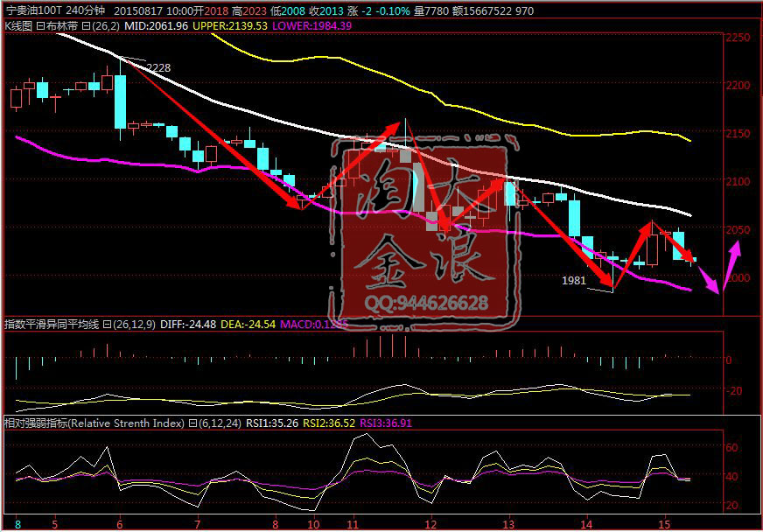
Task: Select the yellow UPPER:2139.53 band value
Action: tap(230, 26)
